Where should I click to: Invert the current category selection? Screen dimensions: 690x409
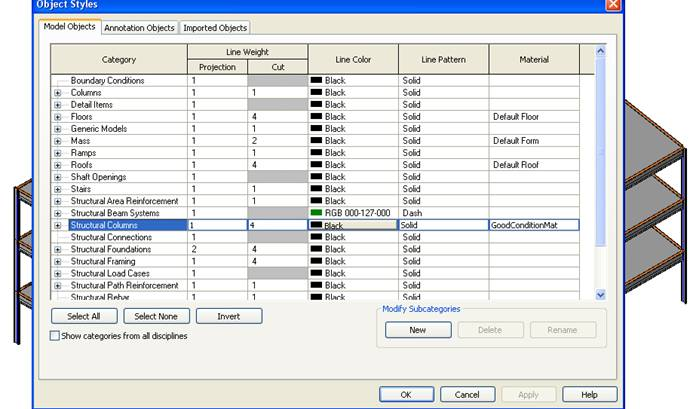tap(228, 316)
